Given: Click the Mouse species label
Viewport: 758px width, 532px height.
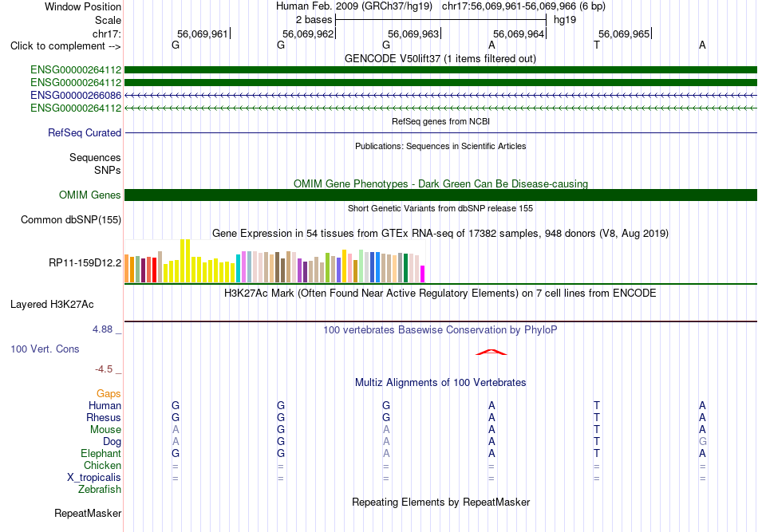Looking at the screenshot, I should coord(105,430).
